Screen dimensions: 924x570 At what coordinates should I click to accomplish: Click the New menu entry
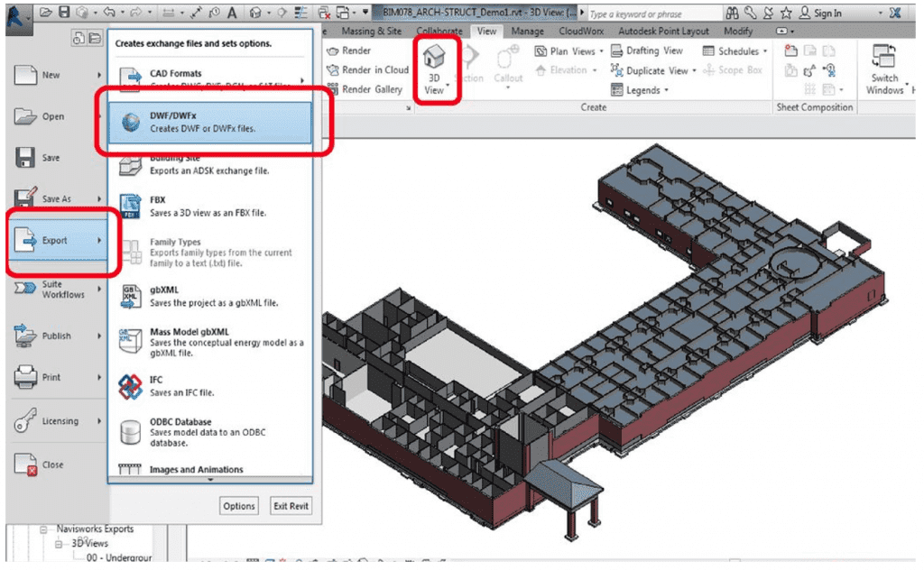(57, 76)
